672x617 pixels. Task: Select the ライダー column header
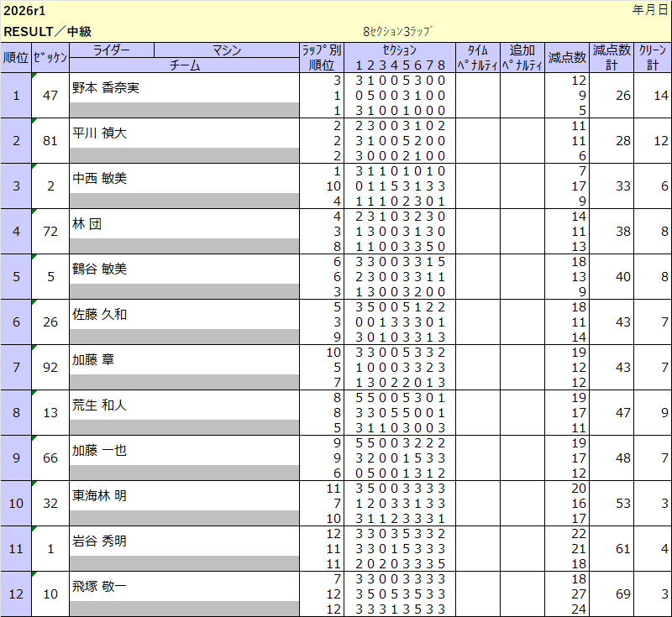pos(112,50)
